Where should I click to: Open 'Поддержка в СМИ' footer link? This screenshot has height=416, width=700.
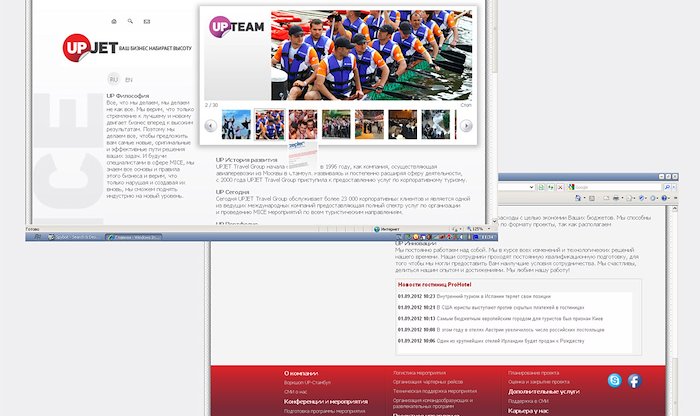(528, 401)
